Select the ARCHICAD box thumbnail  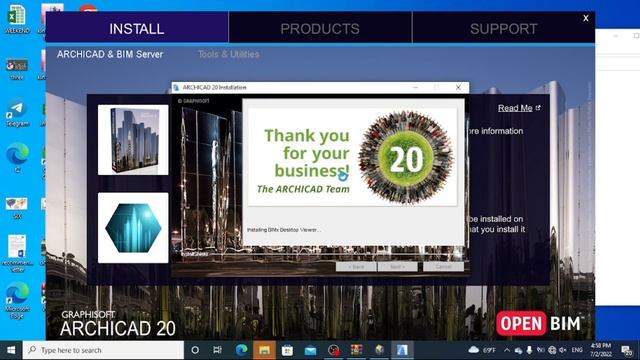(133, 140)
